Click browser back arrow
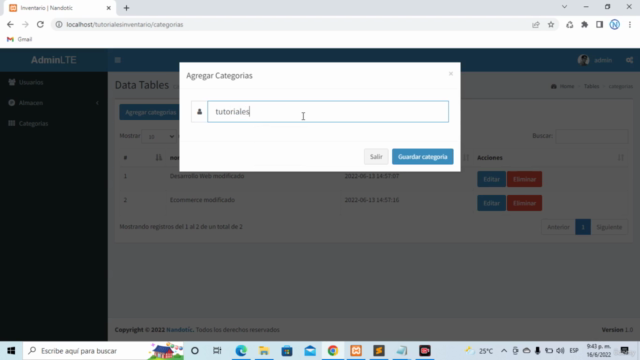The image size is (640, 360). tap(10, 24)
